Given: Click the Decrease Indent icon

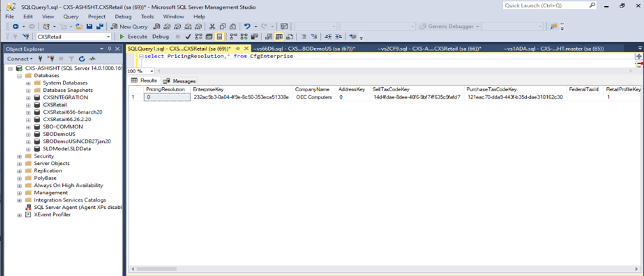Looking at the screenshot, I should (328, 37).
